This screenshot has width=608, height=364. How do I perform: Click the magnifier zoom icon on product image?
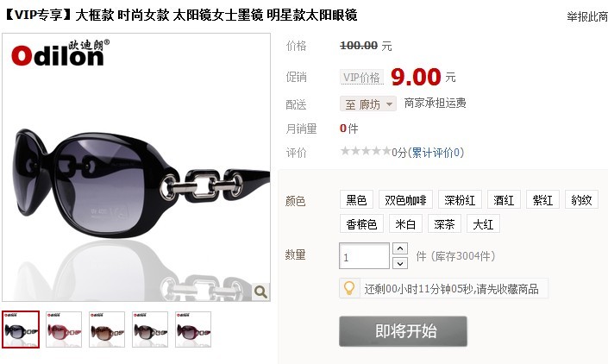(260, 292)
